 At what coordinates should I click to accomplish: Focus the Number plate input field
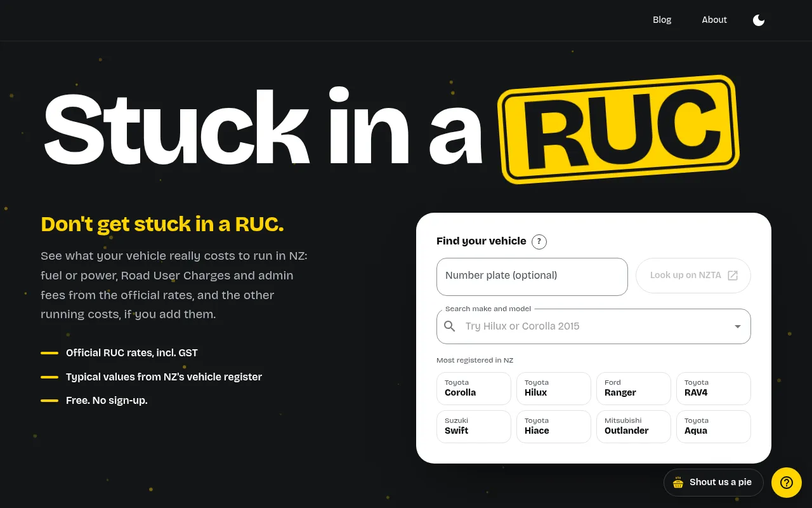point(532,276)
